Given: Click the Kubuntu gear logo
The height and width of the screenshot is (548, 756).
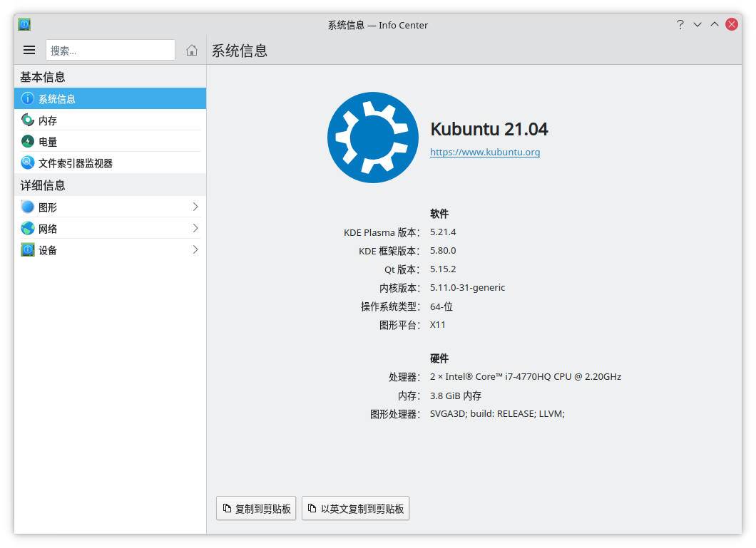Looking at the screenshot, I should coord(373,138).
